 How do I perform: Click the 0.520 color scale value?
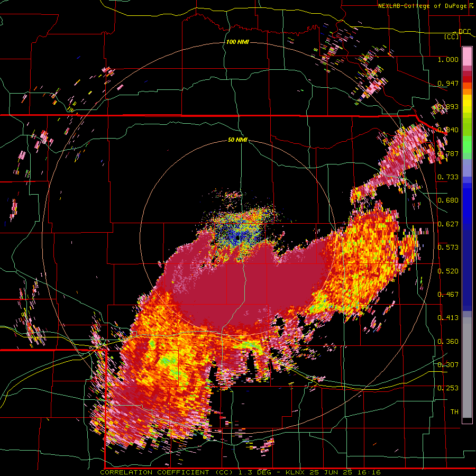(x=448, y=271)
